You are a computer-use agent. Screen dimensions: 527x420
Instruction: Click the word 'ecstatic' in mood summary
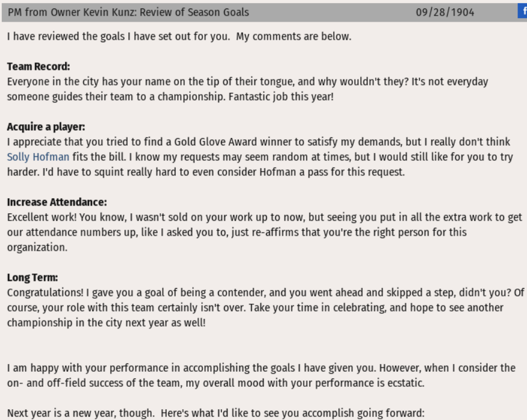coord(405,383)
